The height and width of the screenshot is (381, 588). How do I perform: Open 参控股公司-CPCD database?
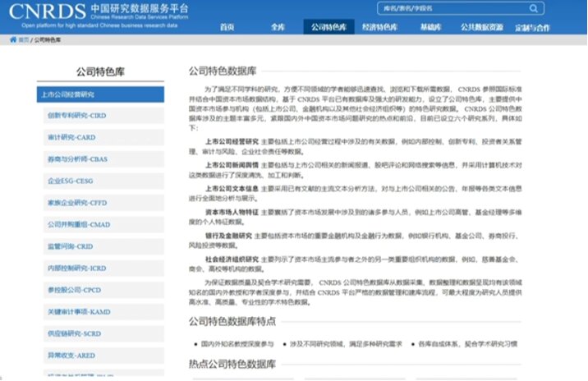pyautogui.click(x=103, y=290)
